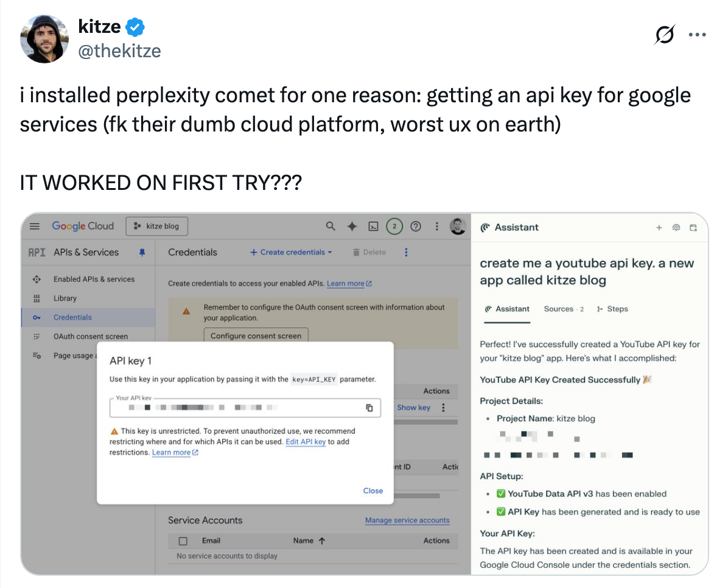Open Gemini sparkle icon in Cloud header

[352, 226]
